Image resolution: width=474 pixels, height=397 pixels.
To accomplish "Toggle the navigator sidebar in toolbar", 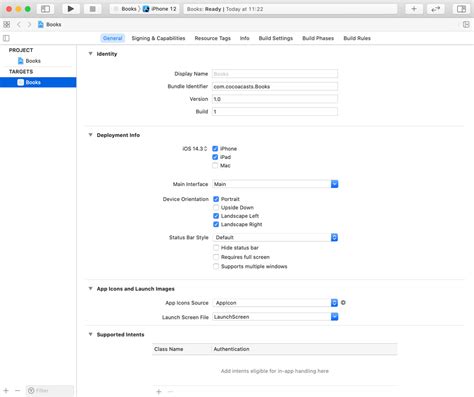I will [x=45, y=9].
